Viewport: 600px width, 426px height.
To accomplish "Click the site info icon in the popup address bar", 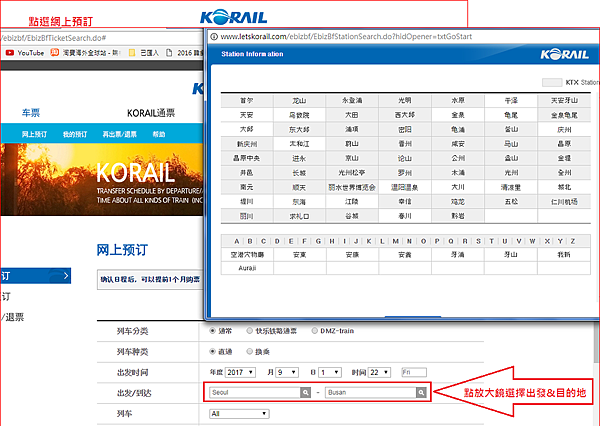I will 214,37.
